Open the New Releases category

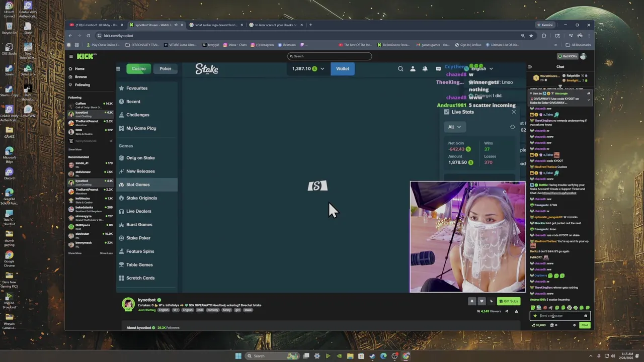(x=147, y=171)
